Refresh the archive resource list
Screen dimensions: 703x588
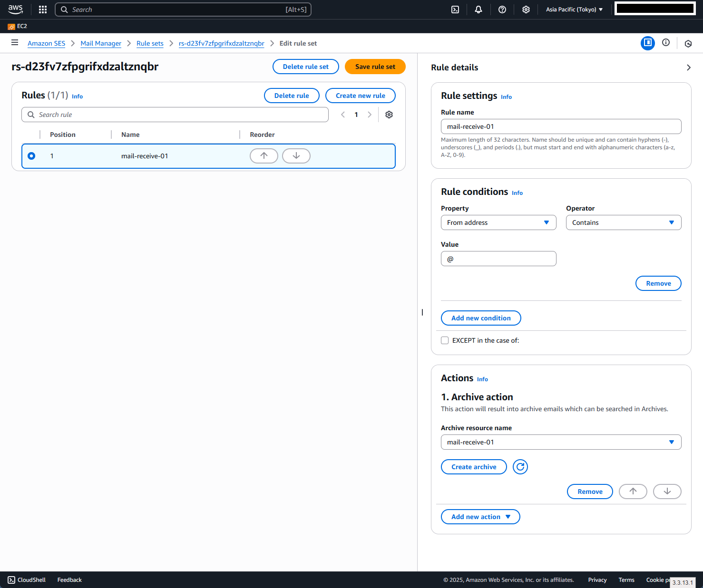(x=520, y=467)
